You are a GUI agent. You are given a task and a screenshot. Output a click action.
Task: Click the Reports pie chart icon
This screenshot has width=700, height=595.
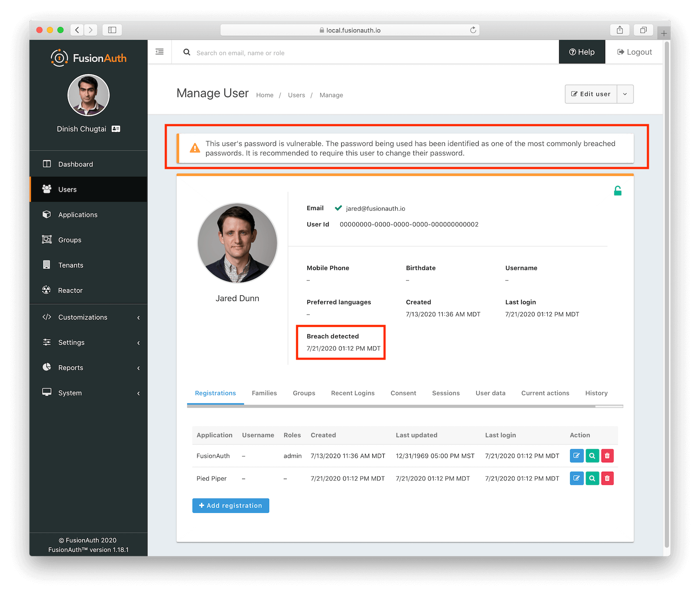tap(47, 367)
